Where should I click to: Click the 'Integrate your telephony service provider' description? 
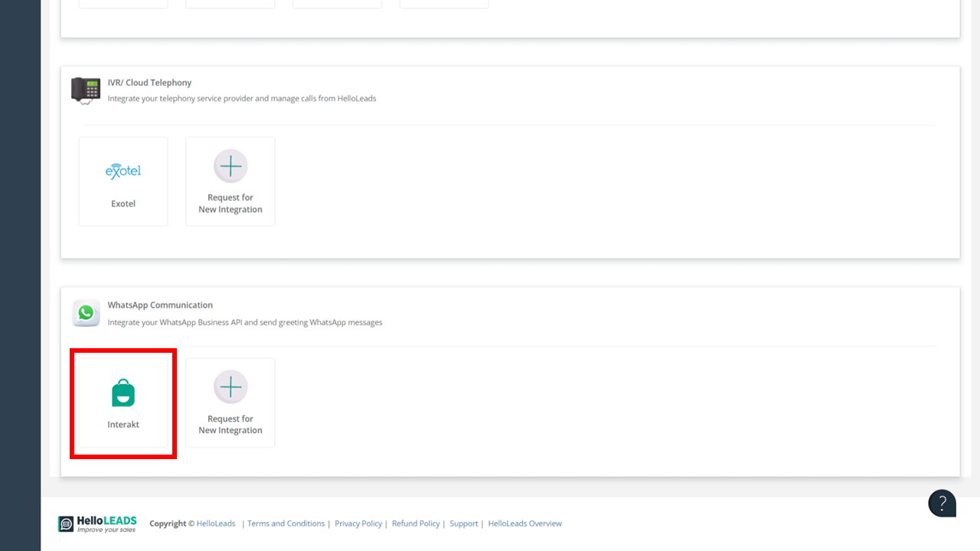tap(242, 99)
